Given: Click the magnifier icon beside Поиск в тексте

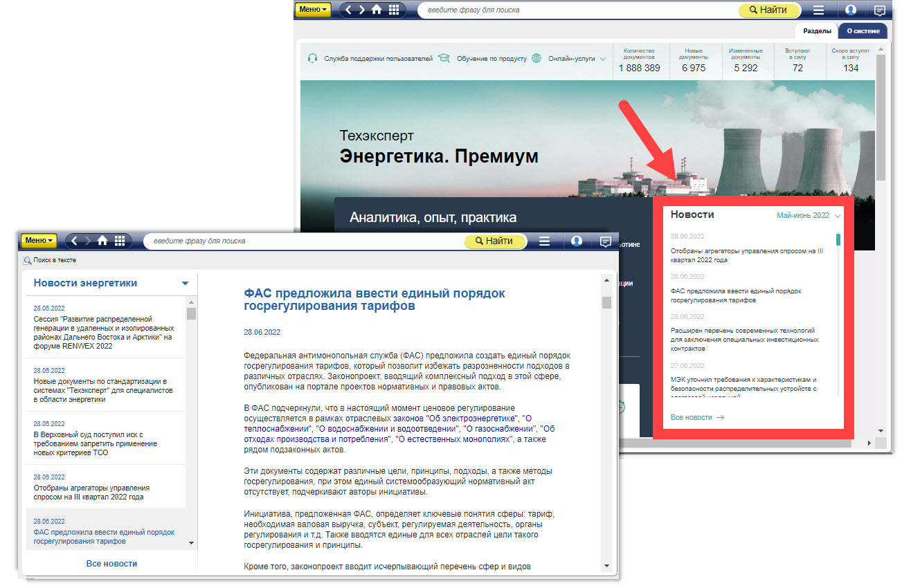Looking at the screenshot, I should (x=27, y=261).
